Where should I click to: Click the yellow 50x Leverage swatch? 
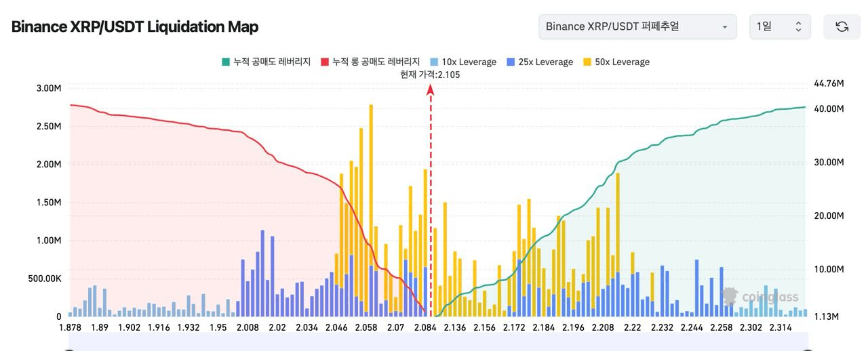[588, 62]
